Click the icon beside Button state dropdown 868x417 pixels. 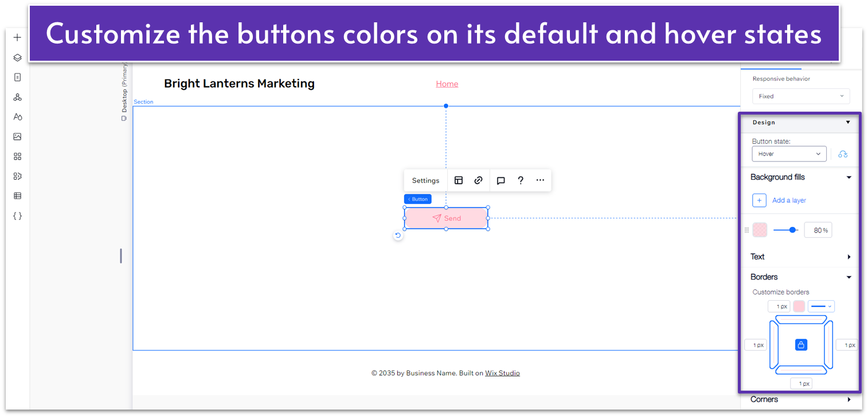pyautogui.click(x=843, y=154)
